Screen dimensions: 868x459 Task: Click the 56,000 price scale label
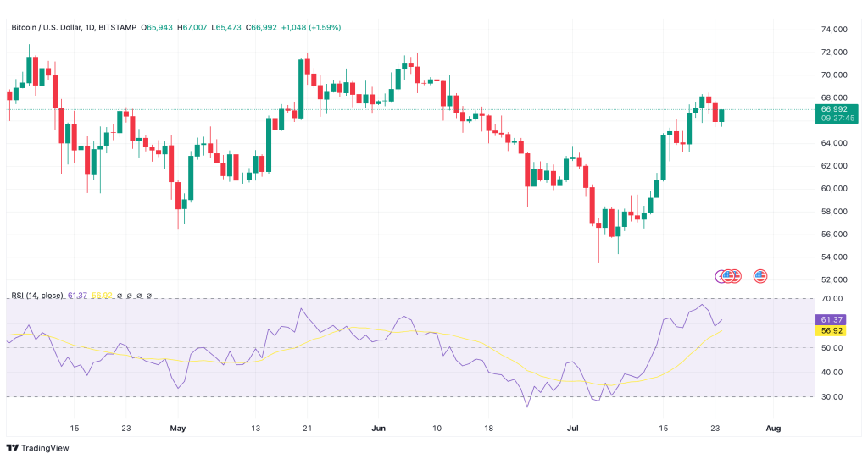pyautogui.click(x=834, y=234)
